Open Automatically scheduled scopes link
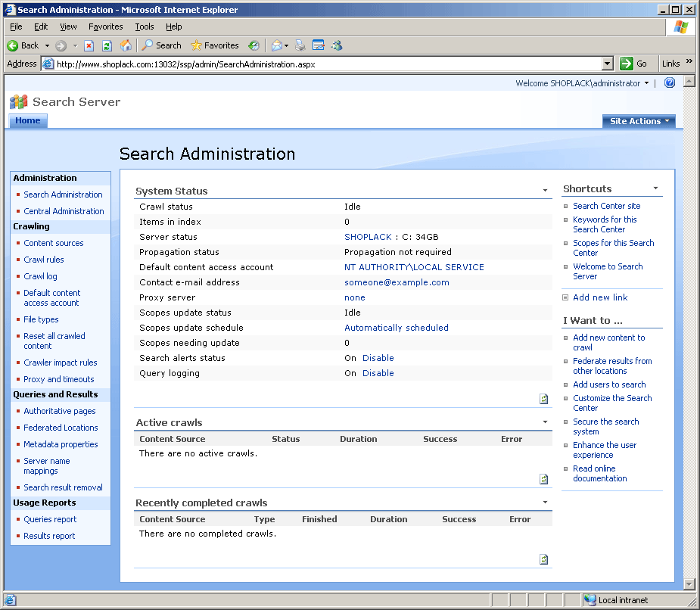 397,328
